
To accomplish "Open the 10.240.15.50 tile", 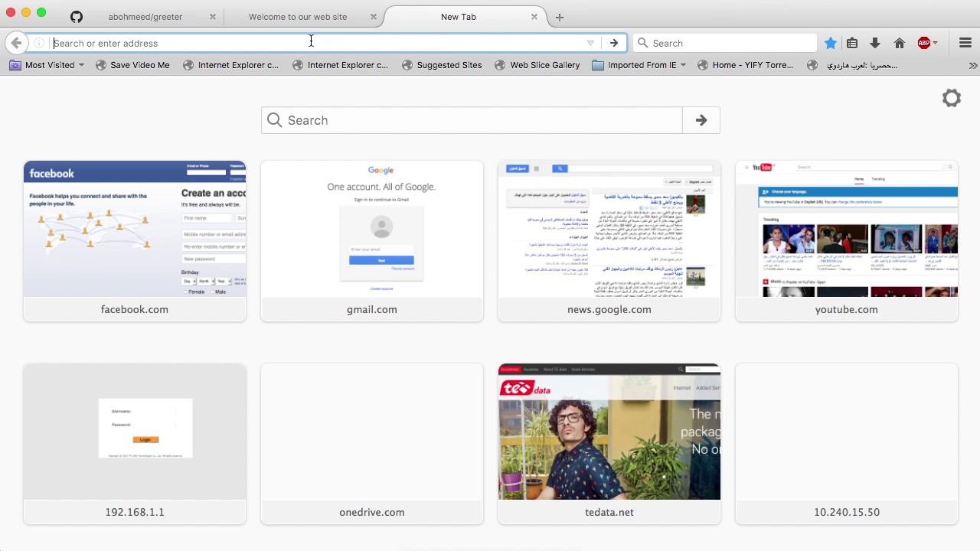I will 847,444.
